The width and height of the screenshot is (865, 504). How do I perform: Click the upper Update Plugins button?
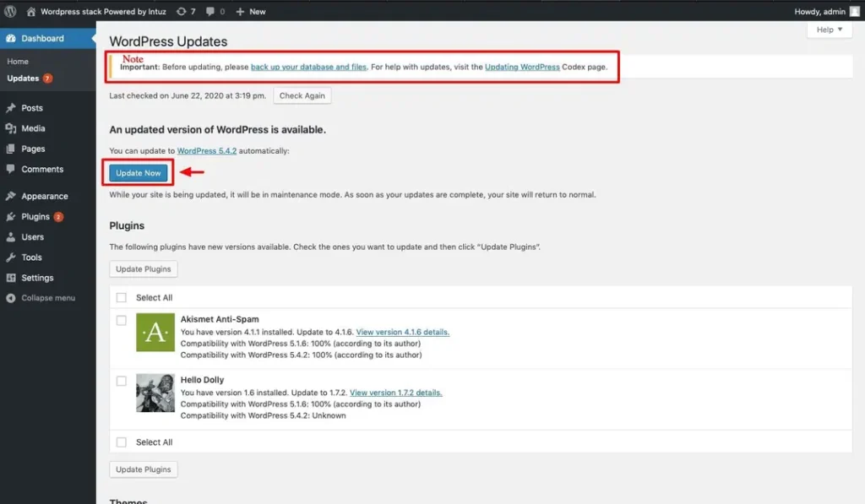point(144,268)
